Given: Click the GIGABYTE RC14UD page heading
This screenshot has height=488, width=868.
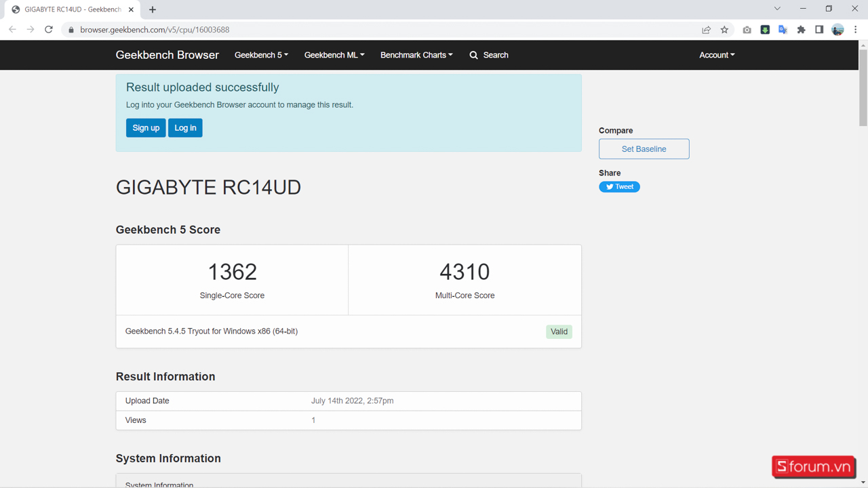Looking at the screenshot, I should pos(208,187).
